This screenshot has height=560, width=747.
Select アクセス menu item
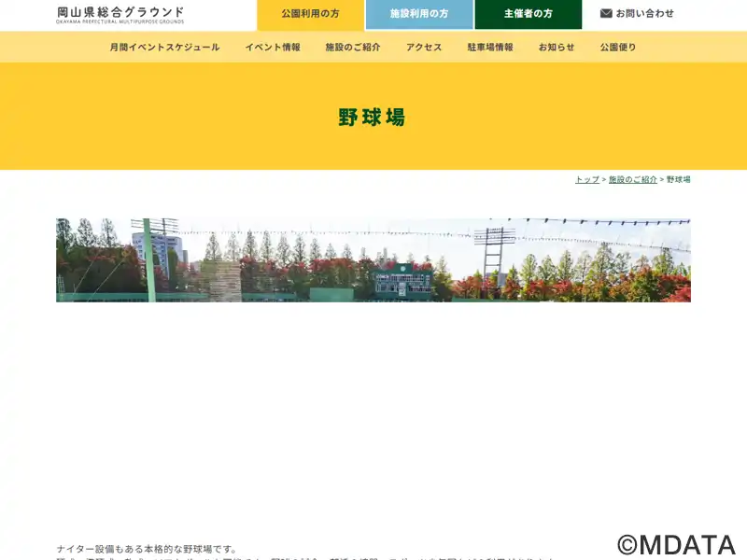coord(424,48)
